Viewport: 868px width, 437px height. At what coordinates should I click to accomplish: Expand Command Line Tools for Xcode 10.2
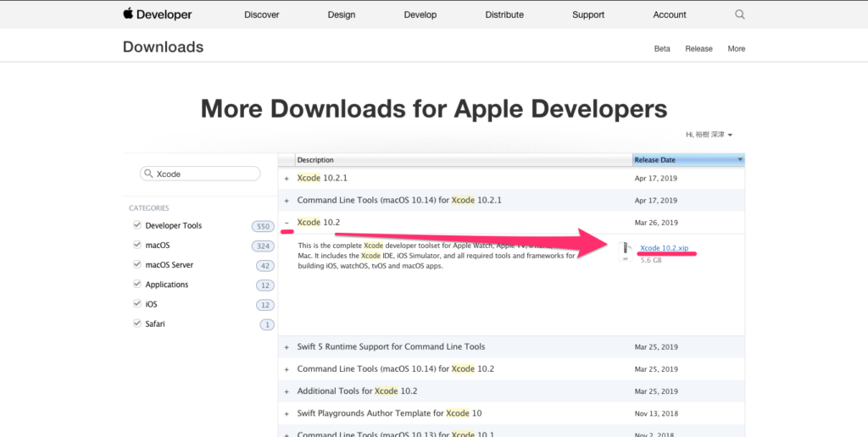(x=287, y=369)
